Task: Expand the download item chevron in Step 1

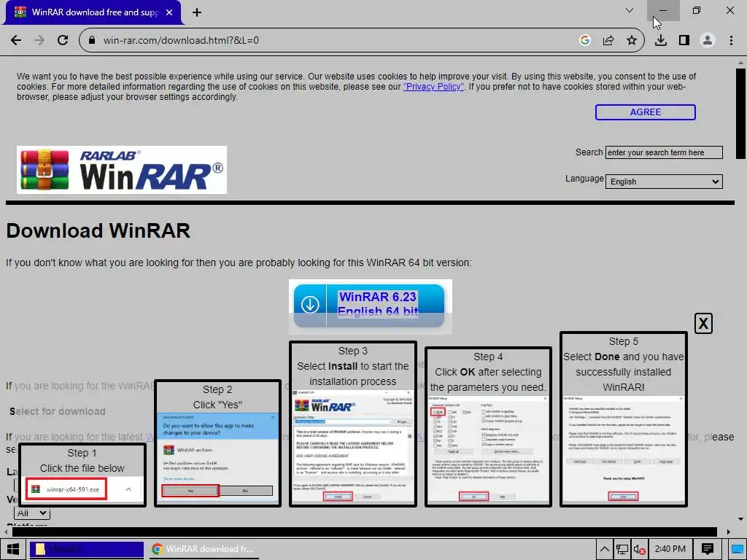Action: pos(128,489)
